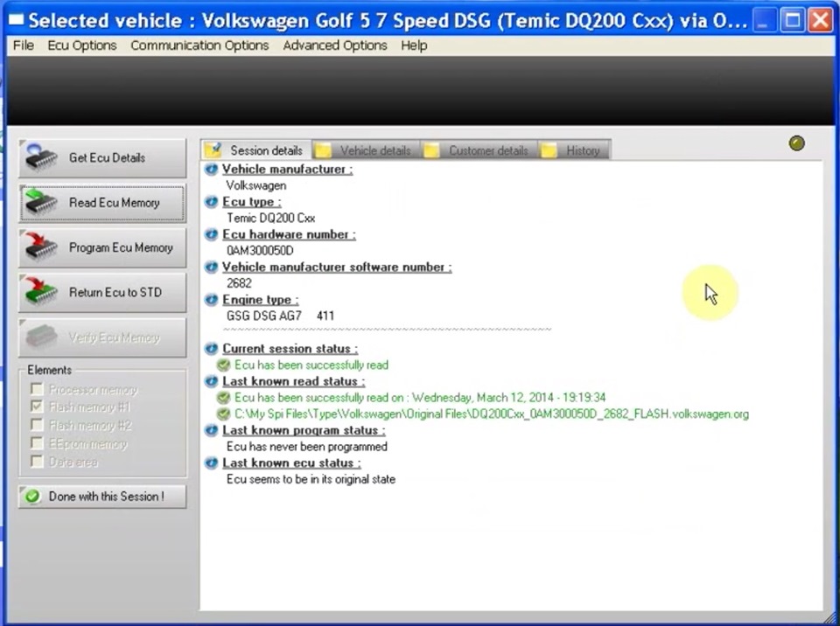This screenshot has height=626, width=840.
Task: Click the window resize grip corner
Action: click(831, 617)
